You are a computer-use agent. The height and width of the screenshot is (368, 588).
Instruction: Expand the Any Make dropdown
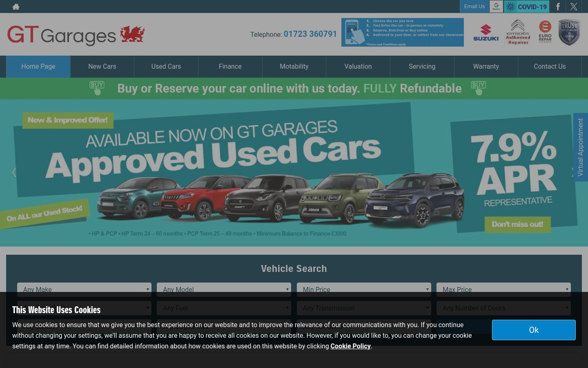click(x=84, y=289)
